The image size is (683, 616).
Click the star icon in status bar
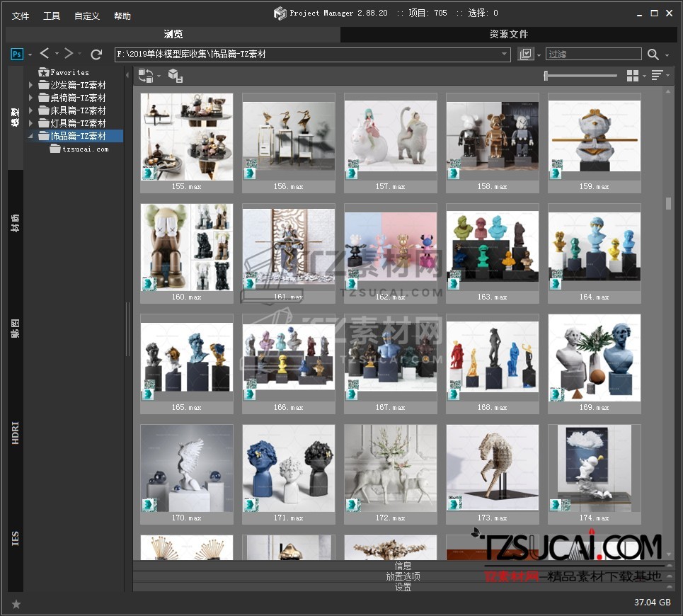coord(16,604)
